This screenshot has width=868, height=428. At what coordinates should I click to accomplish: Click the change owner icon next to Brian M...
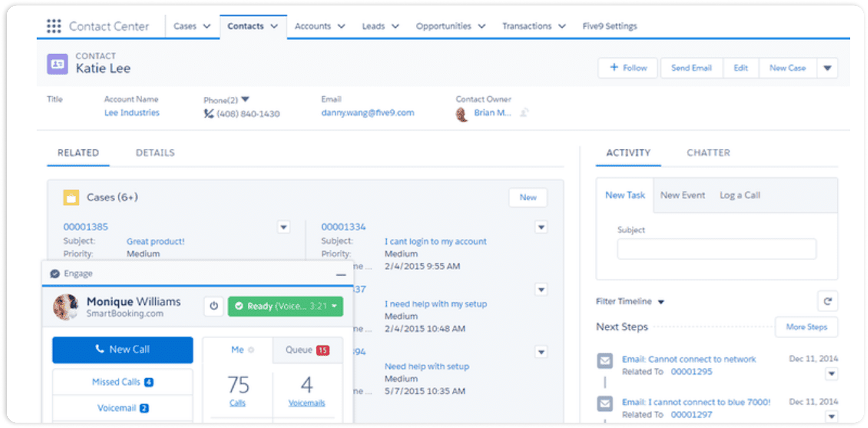pyautogui.click(x=524, y=113)
